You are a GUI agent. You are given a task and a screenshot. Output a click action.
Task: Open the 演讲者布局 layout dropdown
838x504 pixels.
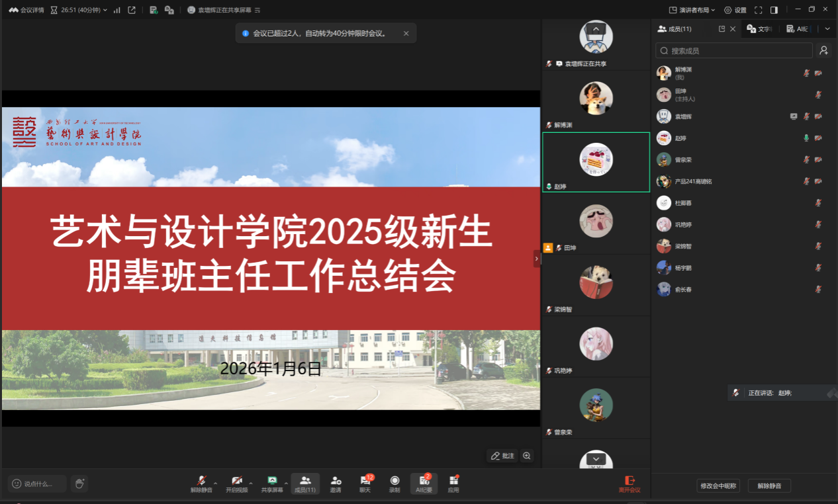coord(692,10)
